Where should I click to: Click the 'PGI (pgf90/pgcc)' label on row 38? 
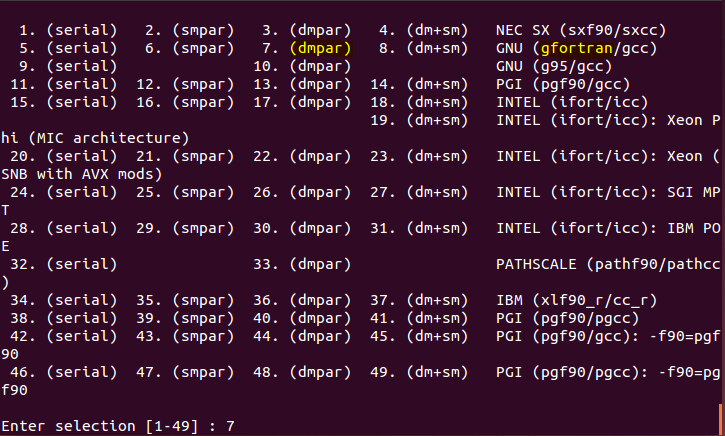coord(567,319)
